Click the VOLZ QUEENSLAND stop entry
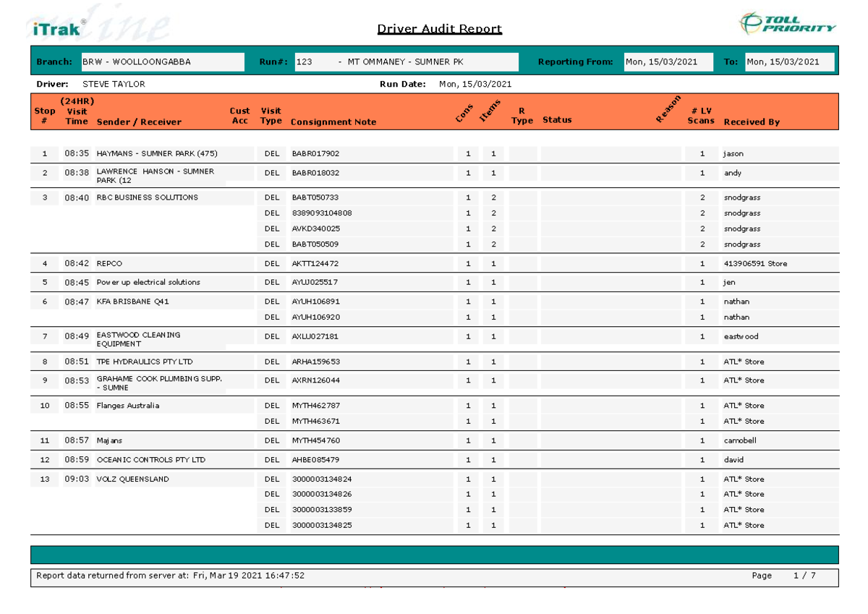This screenshot has width=868, height=614. click(132, 479)
